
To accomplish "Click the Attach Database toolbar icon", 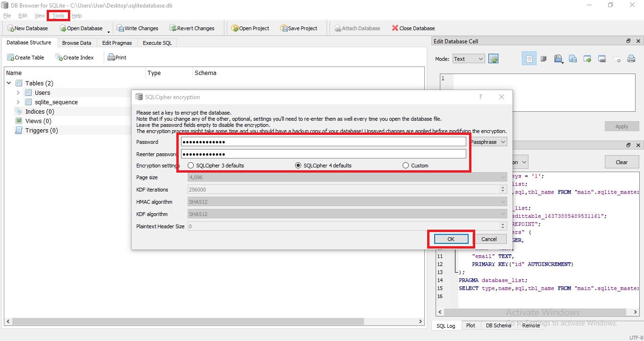I will pyautogui.click(x=338, y=28).
